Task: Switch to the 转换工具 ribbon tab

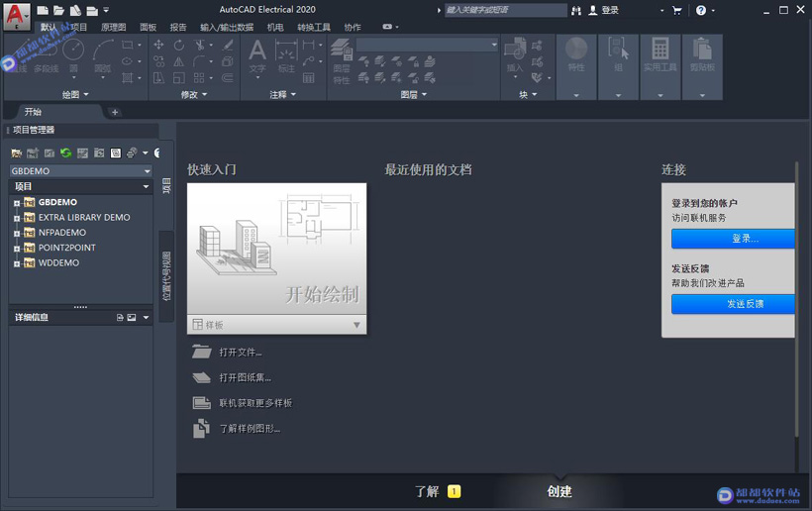Action: coord(314,27)
